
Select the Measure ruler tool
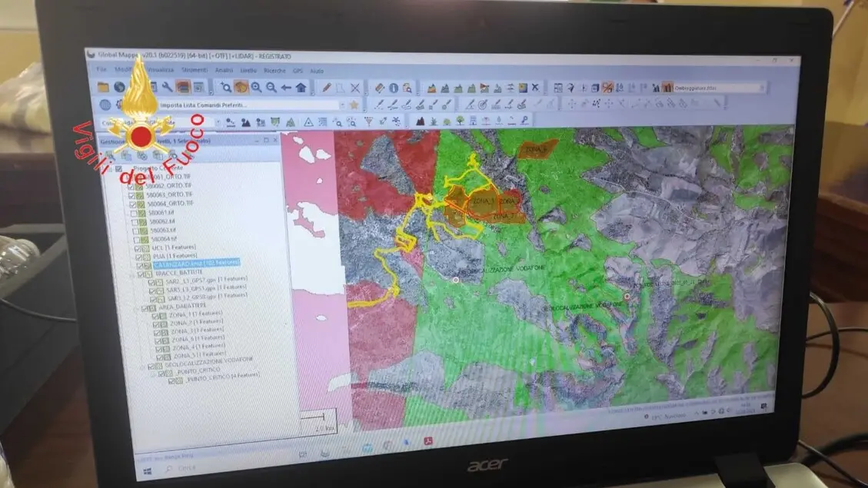[379, 88]
